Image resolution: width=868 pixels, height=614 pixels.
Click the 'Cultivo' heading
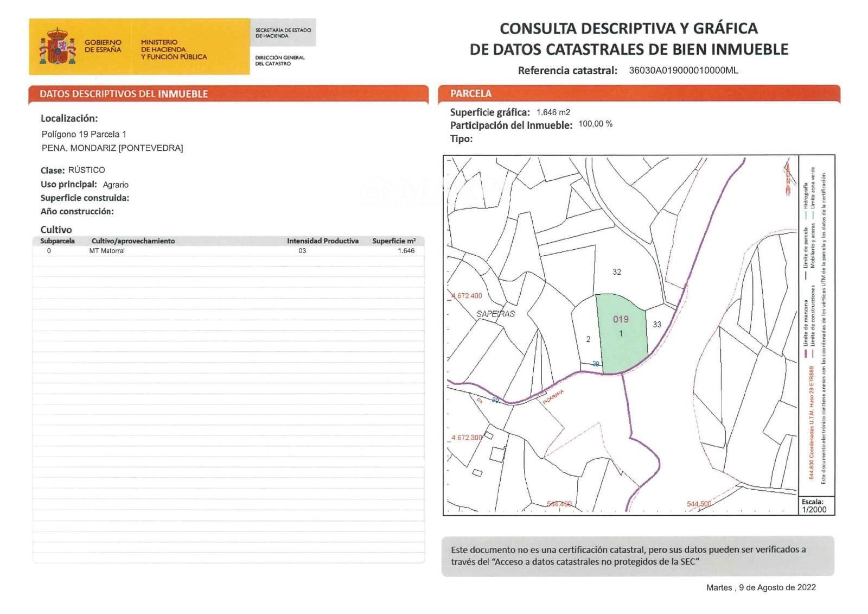coord(56,230)
